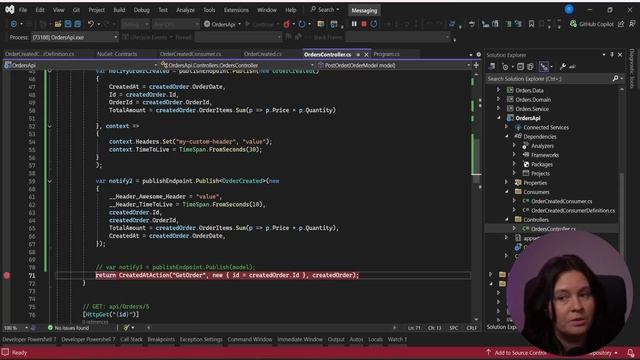Switch views icon in Solution Explorer toolbar

point(492,66)
